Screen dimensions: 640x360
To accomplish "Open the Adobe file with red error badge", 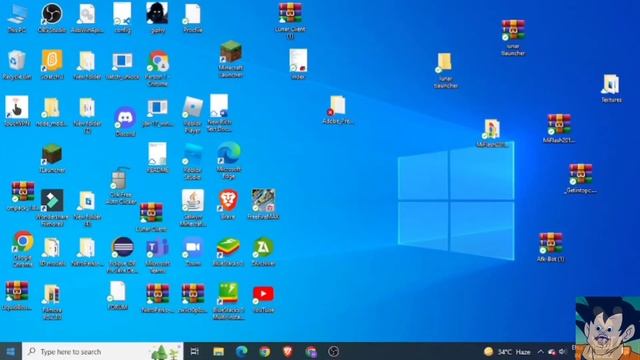I will tap(338, 110).
